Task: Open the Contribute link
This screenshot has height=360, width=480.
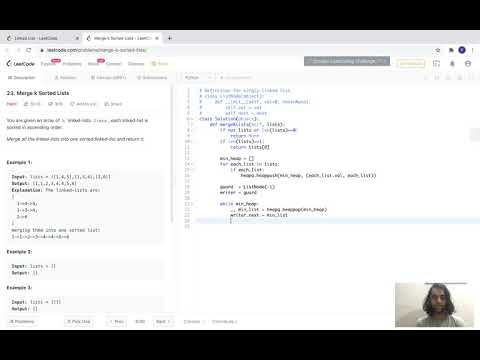Action: coord(225,321)
